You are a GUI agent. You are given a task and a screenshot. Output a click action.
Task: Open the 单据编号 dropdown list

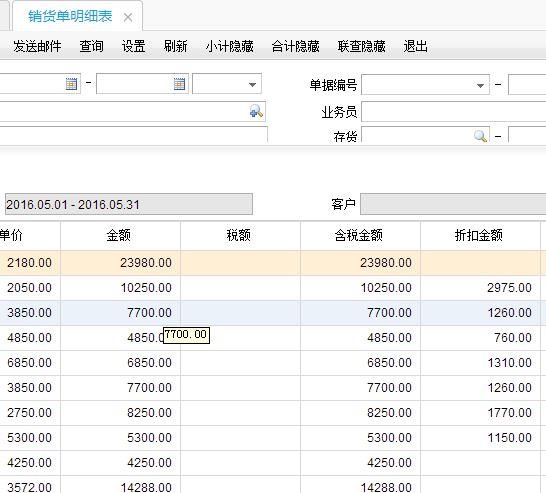481,85
